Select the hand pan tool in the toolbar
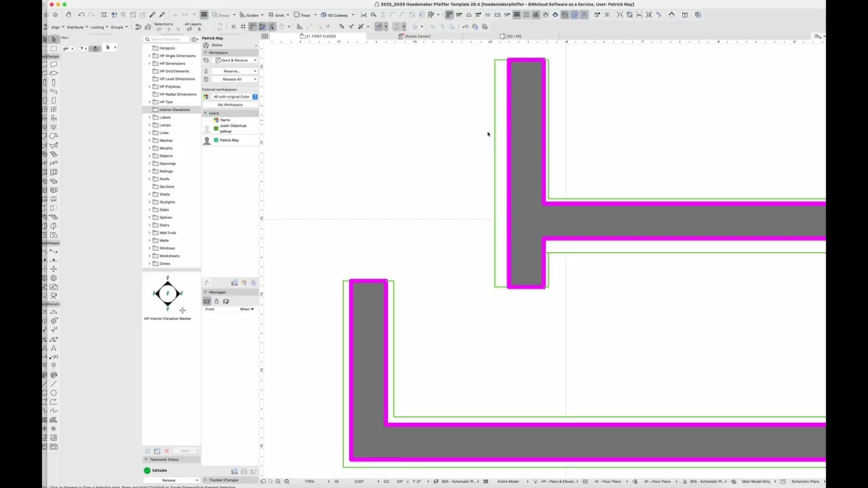The width and height of the screenshot is (868, 488). (68, 14)
